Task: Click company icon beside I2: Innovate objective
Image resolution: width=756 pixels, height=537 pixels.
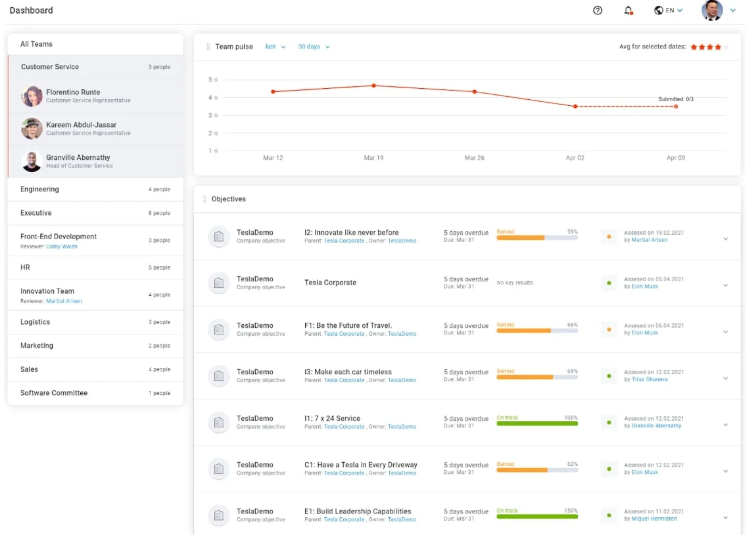Action: coord(219,237)
